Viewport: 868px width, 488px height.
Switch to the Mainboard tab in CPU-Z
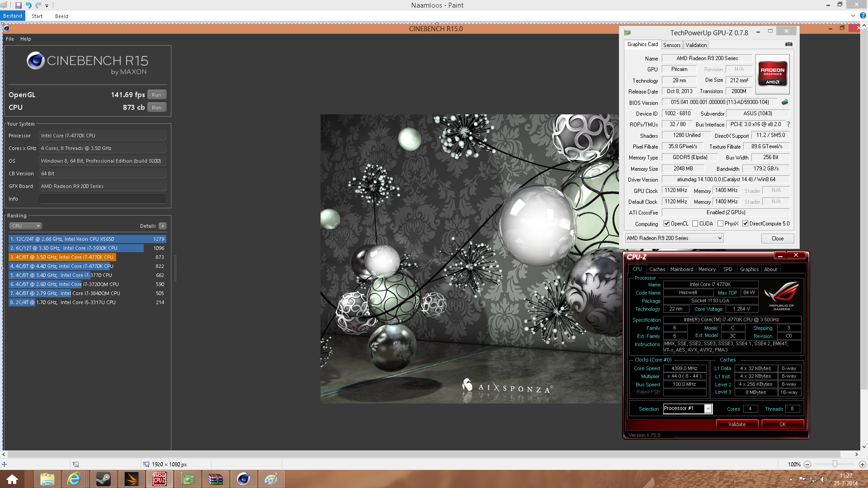click(682, 269)
